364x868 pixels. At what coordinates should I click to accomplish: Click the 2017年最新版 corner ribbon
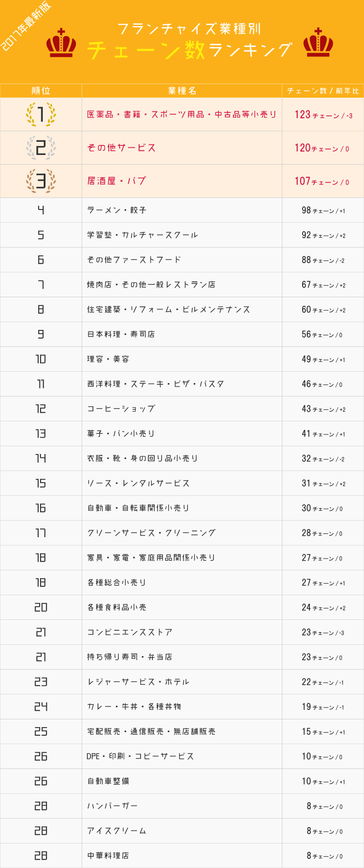click(27, 26)
